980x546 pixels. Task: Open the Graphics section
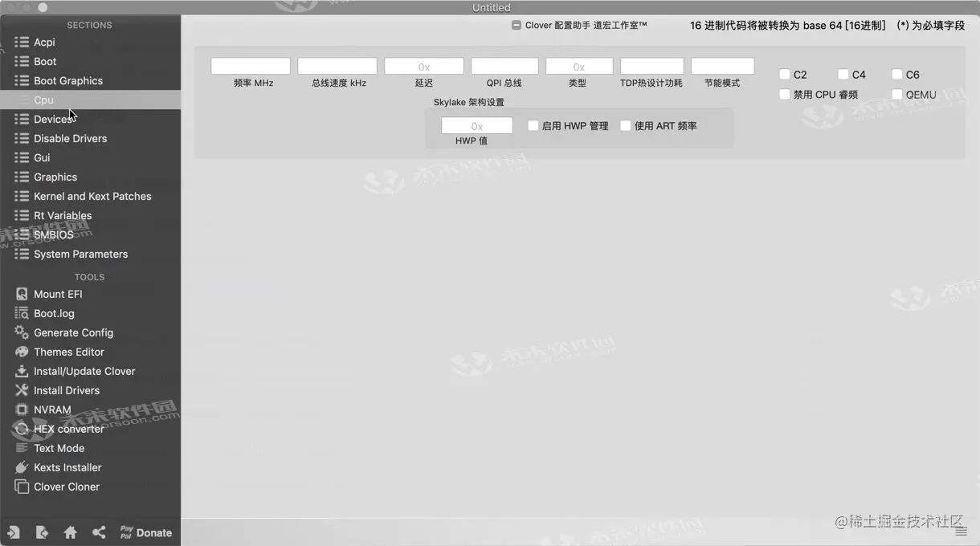tap(90, 177)
